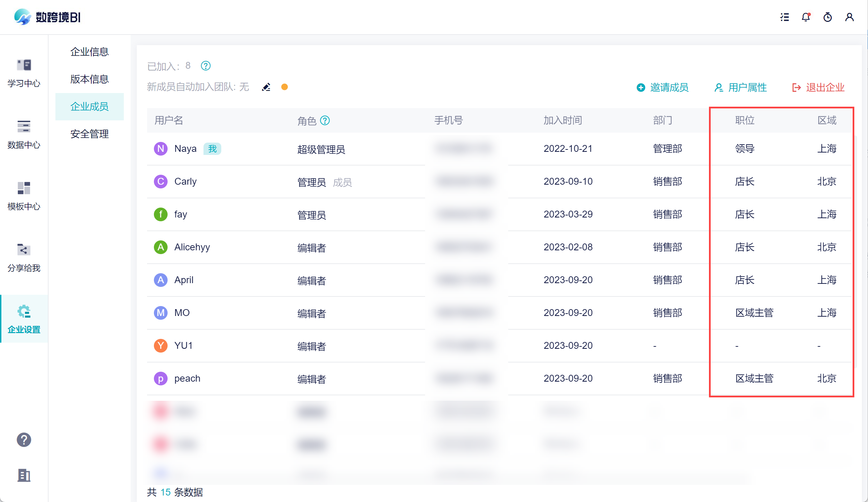Click the 共 15 条数据 total count
Screen dimensions: 868x502
175,492
